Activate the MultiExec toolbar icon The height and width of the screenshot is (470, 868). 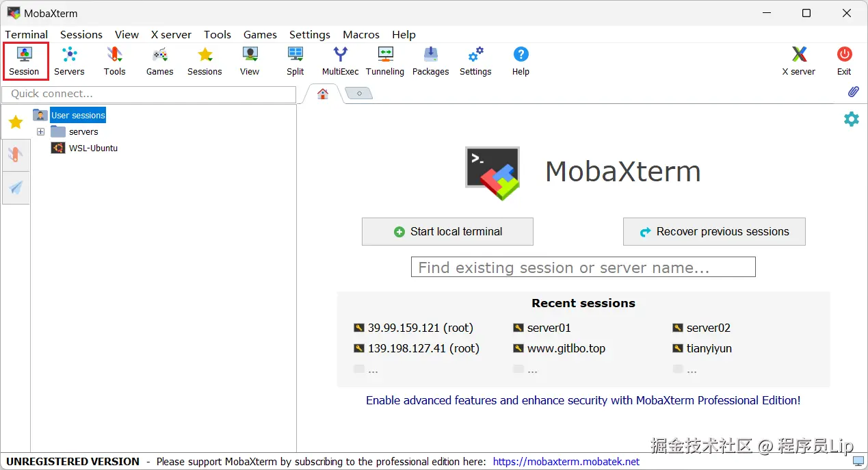[x=340, y=61]
